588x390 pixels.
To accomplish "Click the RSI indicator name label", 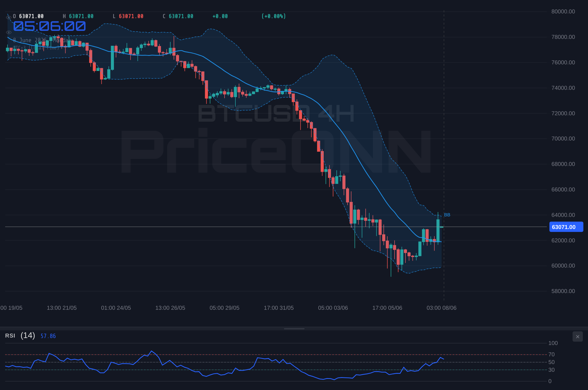I will point(10,336).
